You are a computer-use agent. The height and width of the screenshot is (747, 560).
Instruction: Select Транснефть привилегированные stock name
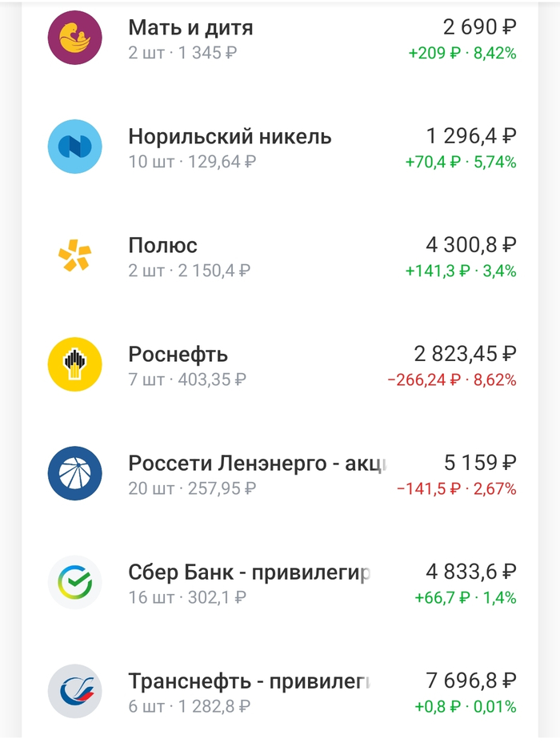[x=249, y=681]
